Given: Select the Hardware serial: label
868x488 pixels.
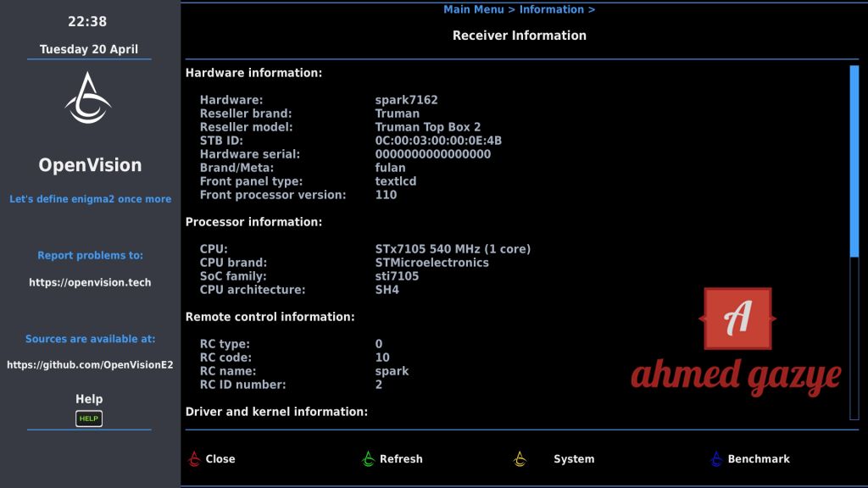Looking at the screenshot, I should click(x=250, y=154).
